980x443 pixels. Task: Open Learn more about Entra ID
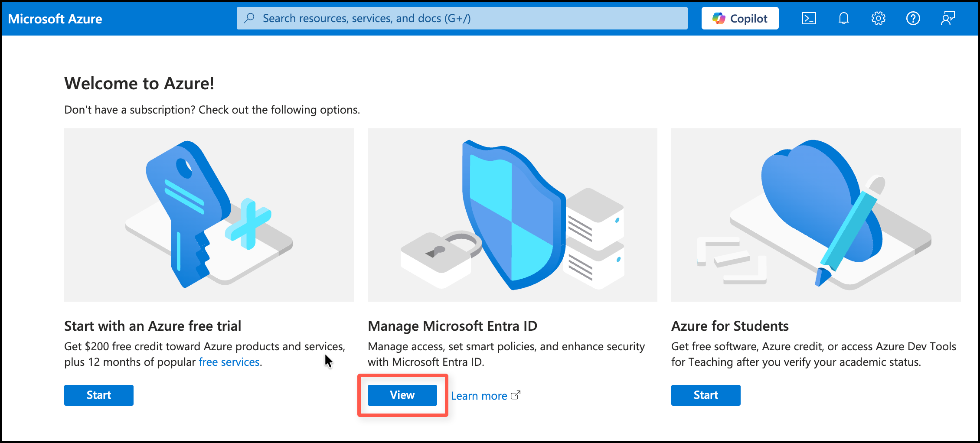[479, 396]
